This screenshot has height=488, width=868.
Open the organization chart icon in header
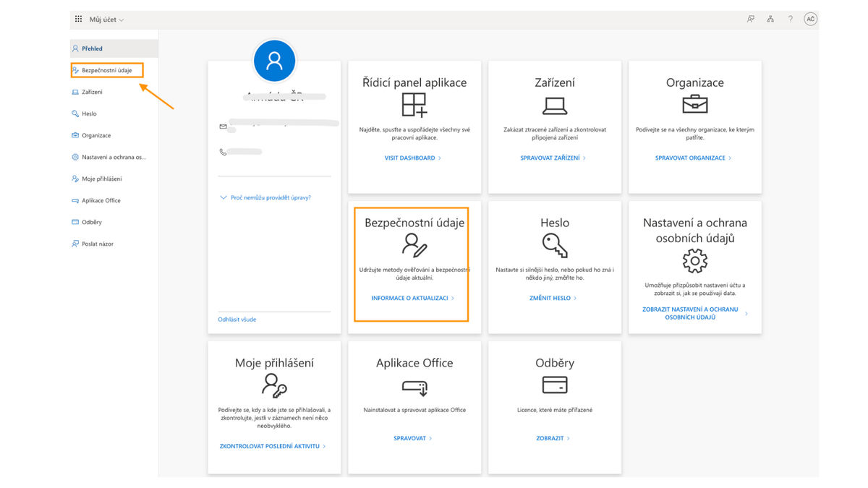point(771,19)
